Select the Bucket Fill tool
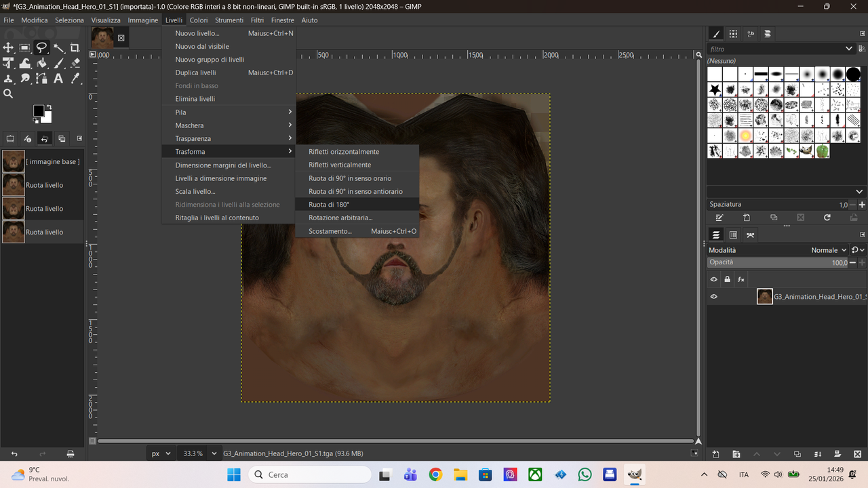The height and width of the screenshot is (488, 868). tap(42, 63)
